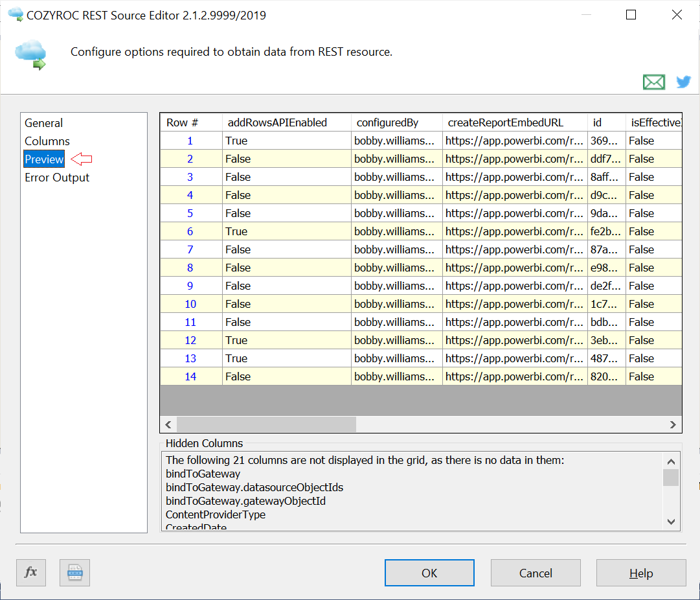Select row number 1 in the grid
Screen dimensions: 700x600
[190, 141]
